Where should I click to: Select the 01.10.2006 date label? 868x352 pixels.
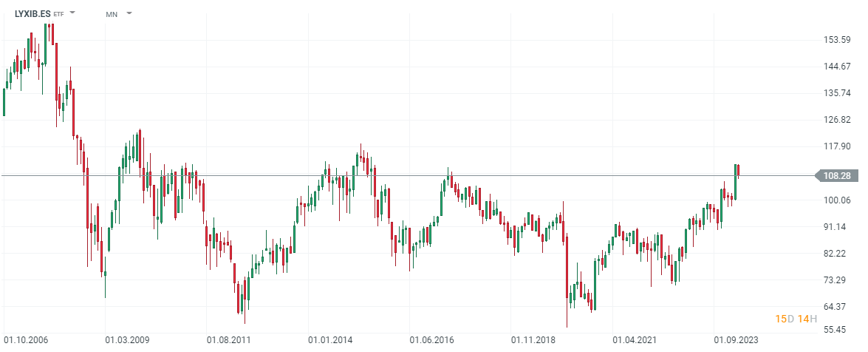pyautogui.click(x=26, y=341)
